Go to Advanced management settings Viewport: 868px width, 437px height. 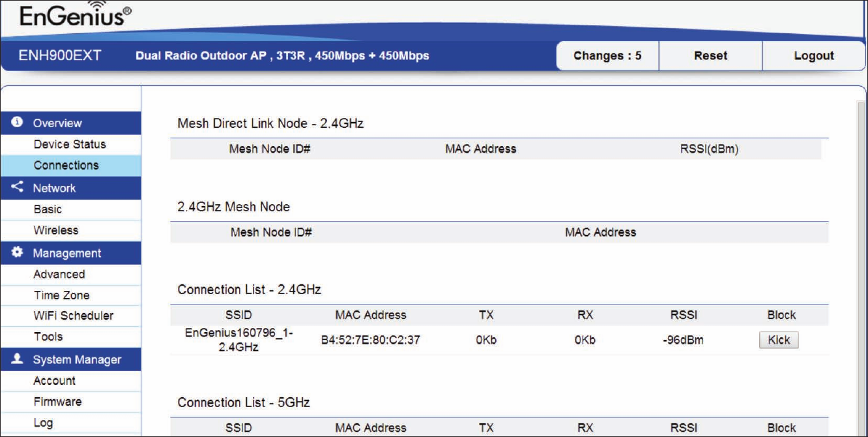pyautogui.click(x=59, y=275)
